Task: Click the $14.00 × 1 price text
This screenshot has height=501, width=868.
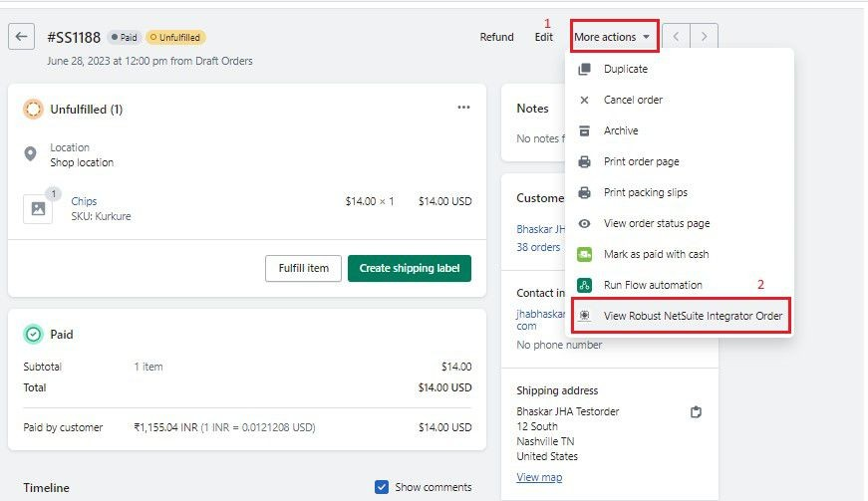Action: (x=370, y=201)
